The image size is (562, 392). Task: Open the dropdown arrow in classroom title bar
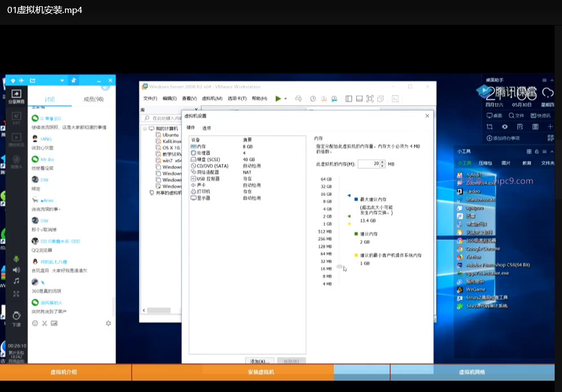coord(62,81)
